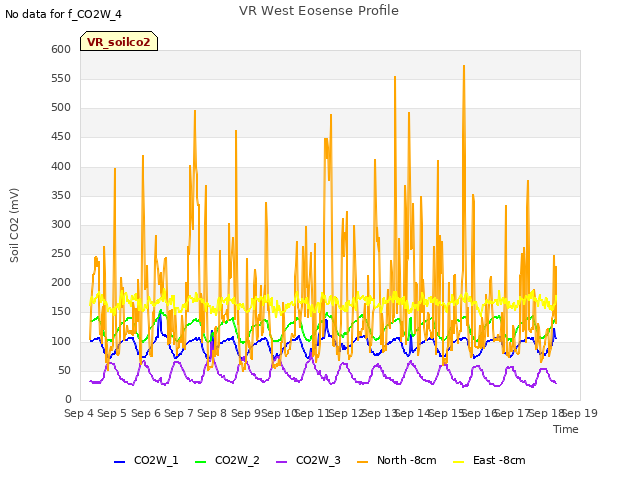This screenshot has width=640, height=480.
Task: Select the East -8cm legend label
Action: tap(499, 460)
